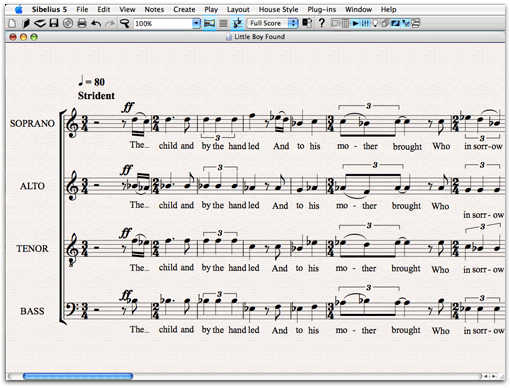Open the Play menu

211,9
